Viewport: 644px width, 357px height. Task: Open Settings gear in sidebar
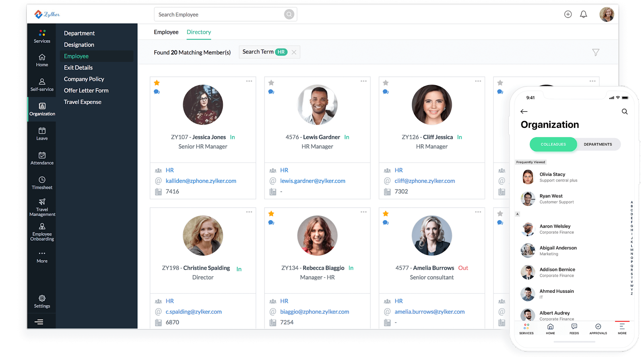[42, 302]
